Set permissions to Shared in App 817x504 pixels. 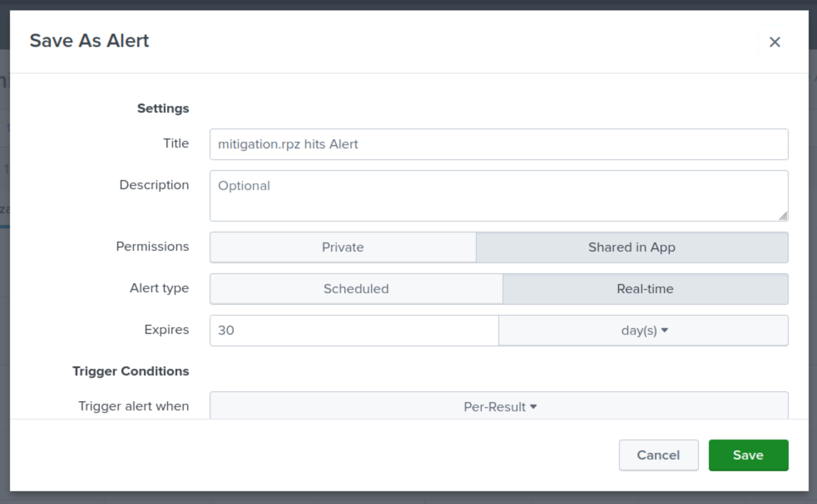pyautogui.click(x=631, y=247)
